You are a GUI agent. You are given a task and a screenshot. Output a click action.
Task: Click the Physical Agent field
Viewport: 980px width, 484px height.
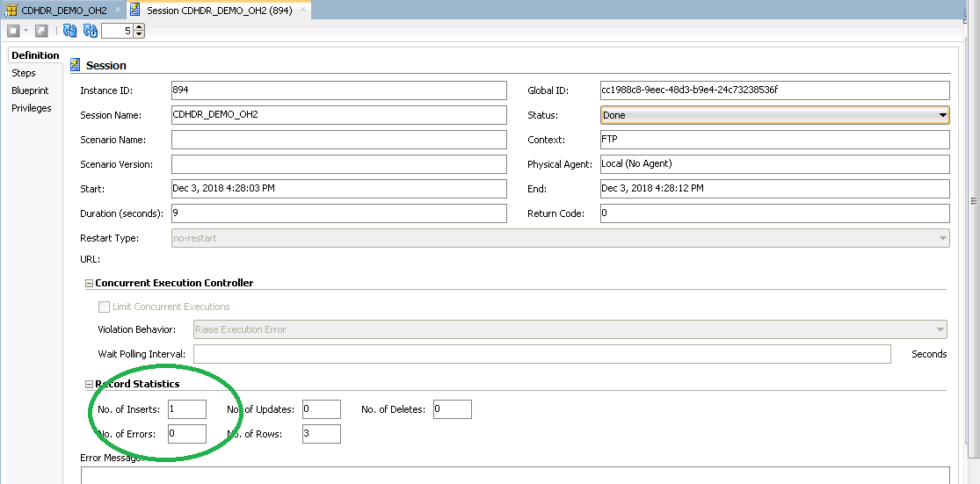(775, 164)
